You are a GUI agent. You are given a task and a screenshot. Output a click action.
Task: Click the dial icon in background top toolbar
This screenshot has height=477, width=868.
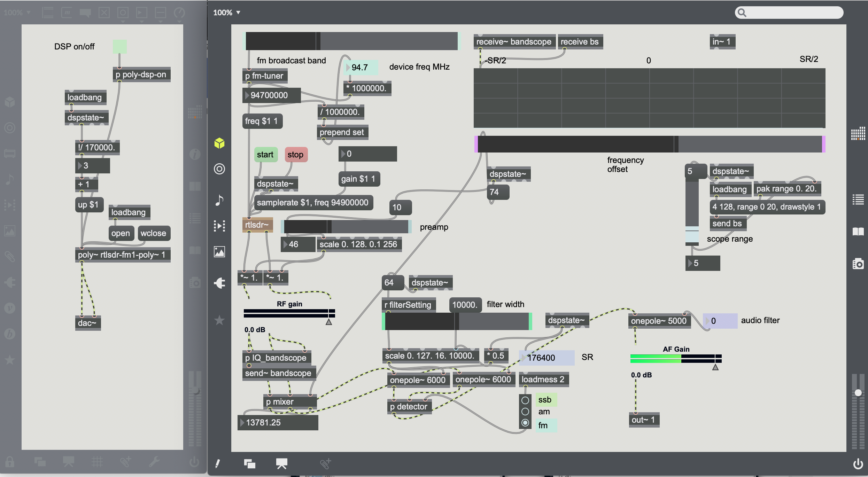click(x=179, y=13)
